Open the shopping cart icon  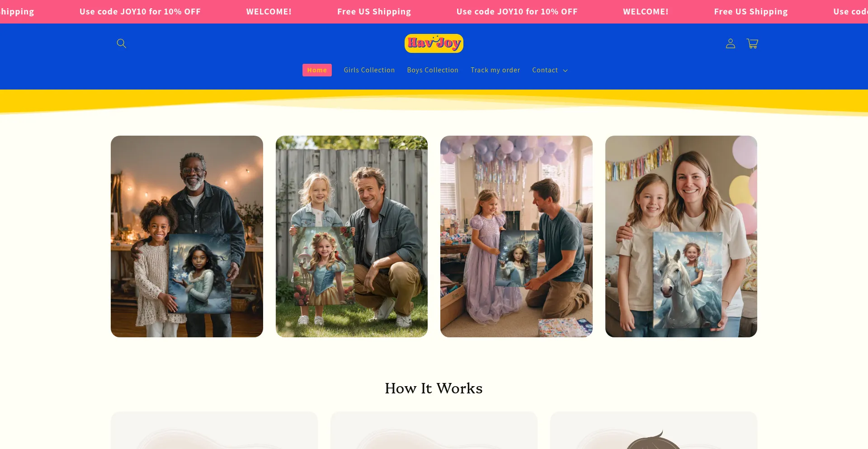point(752,43)
